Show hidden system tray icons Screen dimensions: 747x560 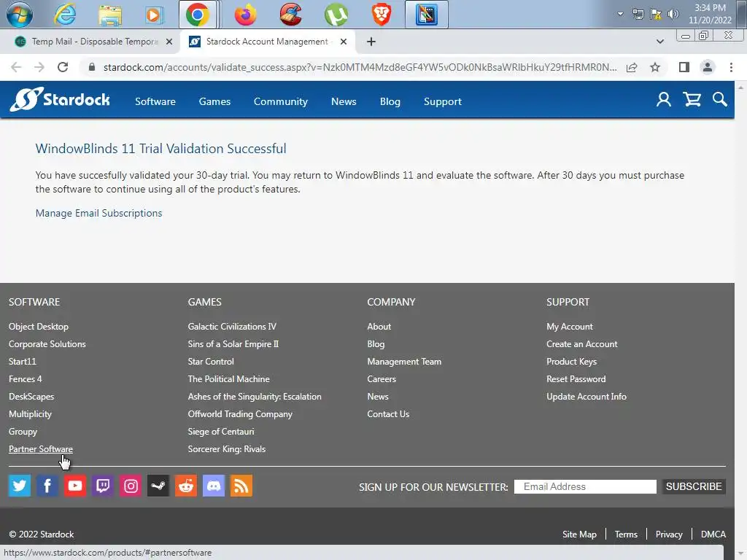(x=620, y=14)
